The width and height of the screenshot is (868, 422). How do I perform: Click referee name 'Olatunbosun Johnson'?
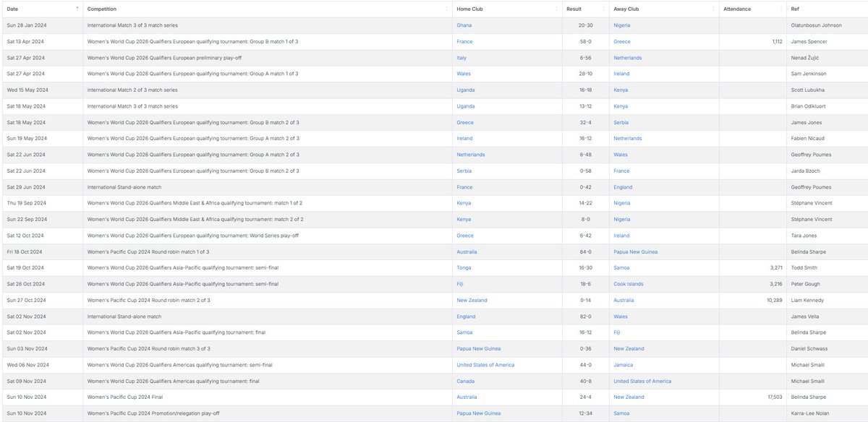(x=817, y=25)
